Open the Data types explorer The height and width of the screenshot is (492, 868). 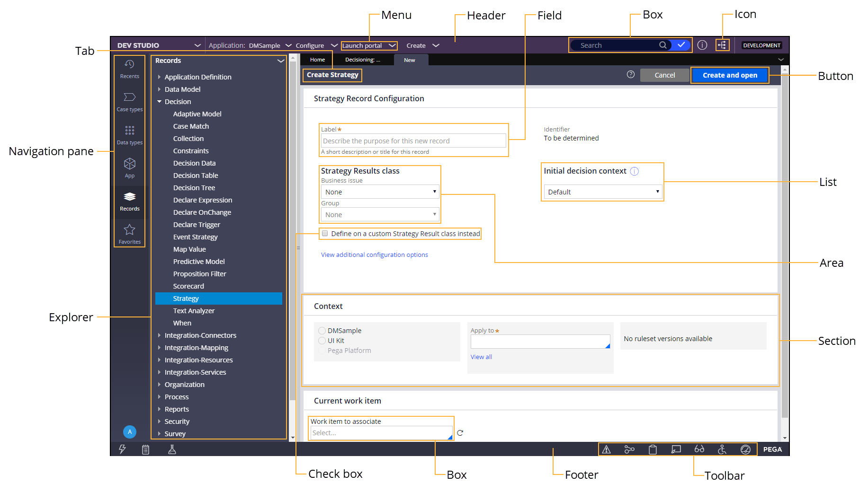pyautogui.click(x=129, y=134)
